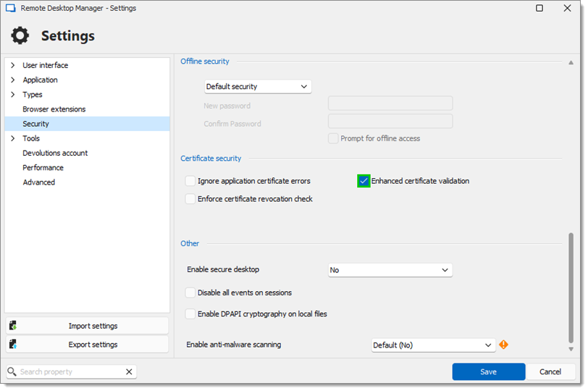Screen dimensions: 588x391
Task: Click the Settings gear icon in header
Action: [20, 35]
